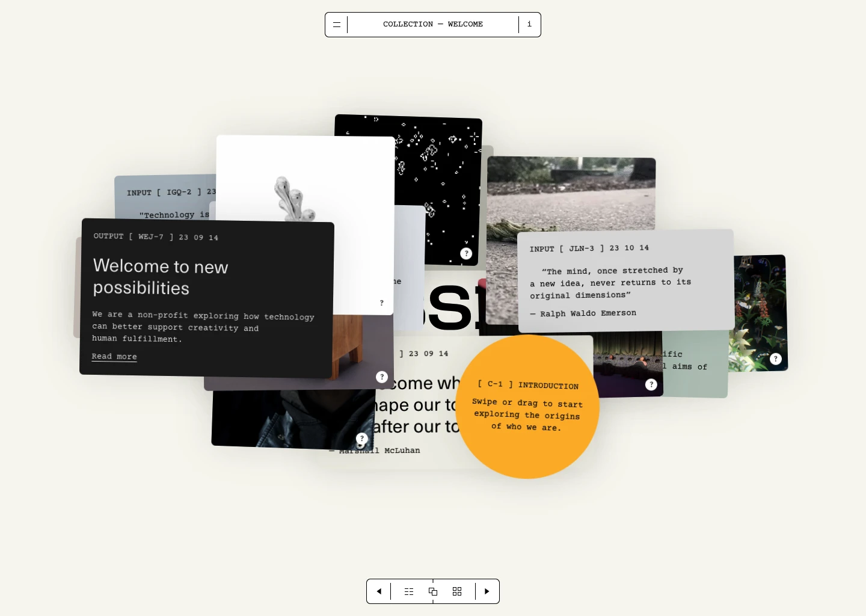Image resolution: width=866 pixels, height=616 pixels.
Task: Click question mark on black pixel-pattern card
Action: click(466, 253)
